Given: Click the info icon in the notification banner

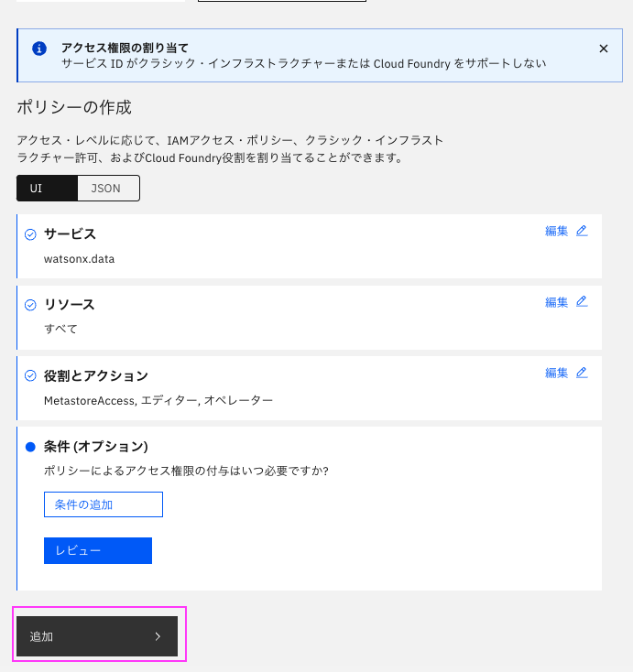Looking at the screenshot, I should 39,49.
